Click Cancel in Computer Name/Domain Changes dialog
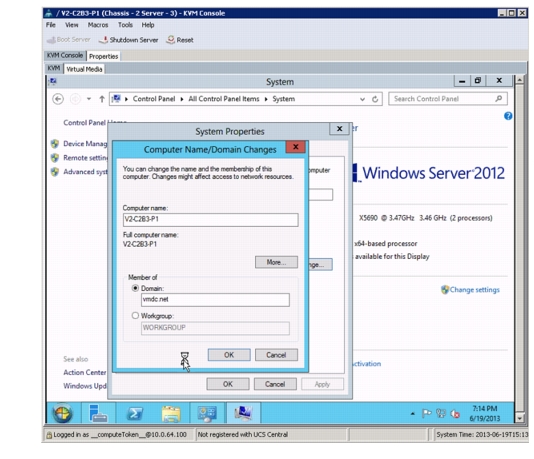 tap(276, 355)
